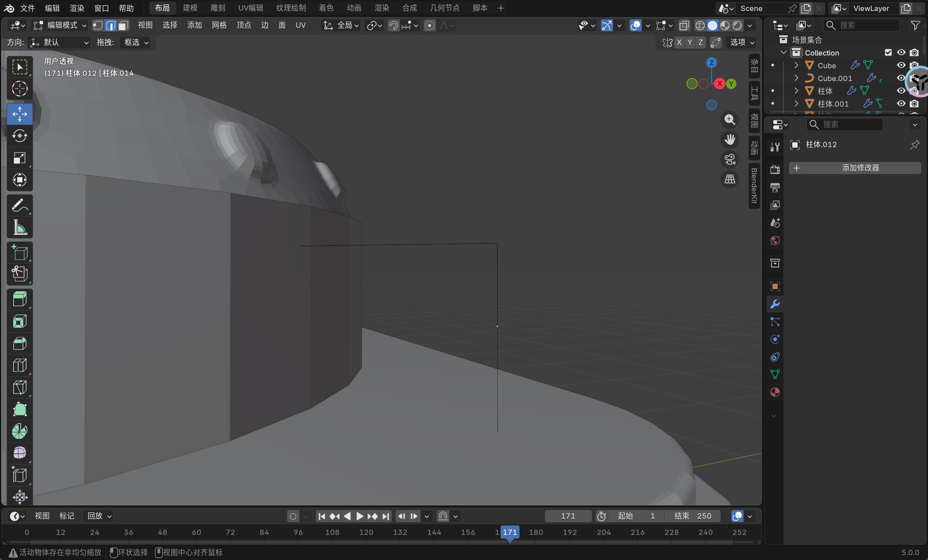The height and width of the screenshot is (560, 928).
Task: Click the camera view icon
Action: pos(730,159)
